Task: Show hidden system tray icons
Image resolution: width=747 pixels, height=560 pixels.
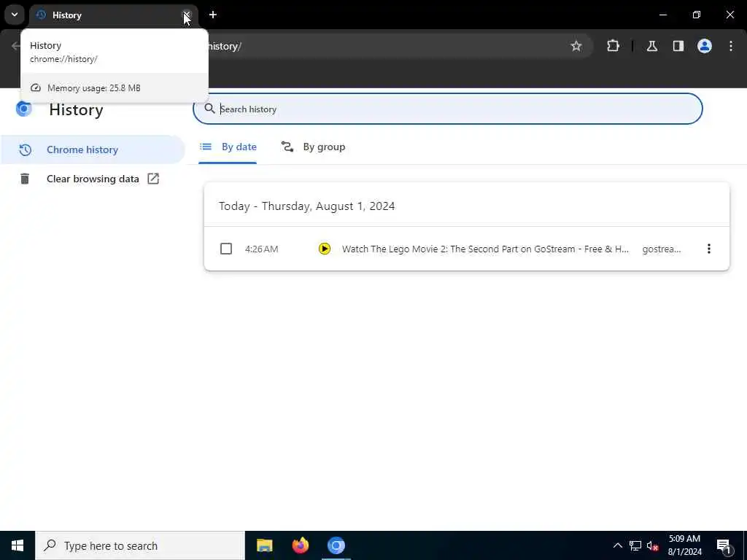Action: pos(617,545)
